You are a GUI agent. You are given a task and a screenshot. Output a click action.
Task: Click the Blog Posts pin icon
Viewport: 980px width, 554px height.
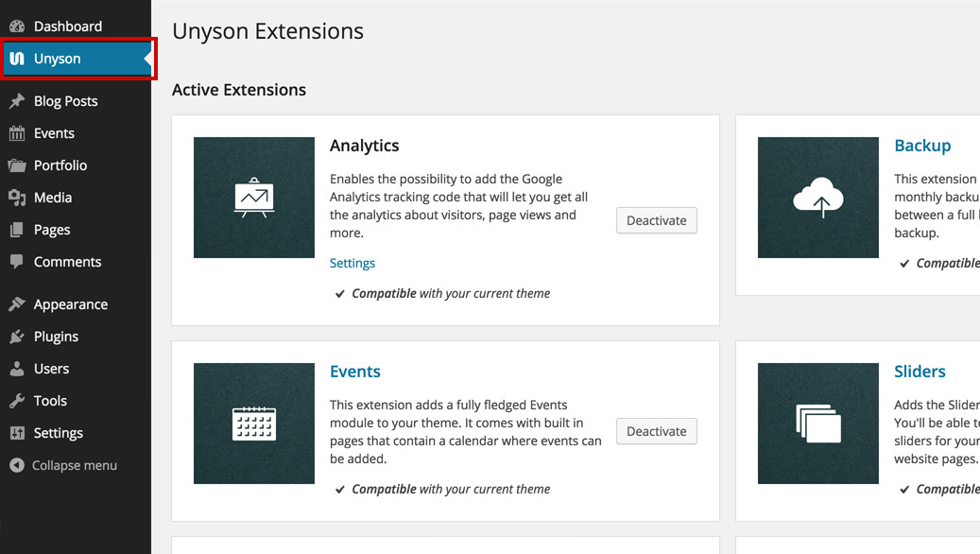17,100
